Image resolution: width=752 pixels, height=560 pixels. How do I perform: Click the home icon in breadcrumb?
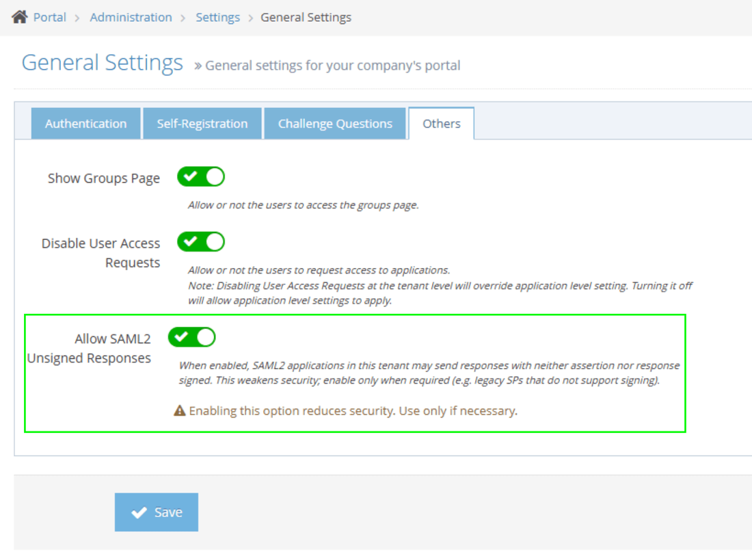click(x=20, y=17)
